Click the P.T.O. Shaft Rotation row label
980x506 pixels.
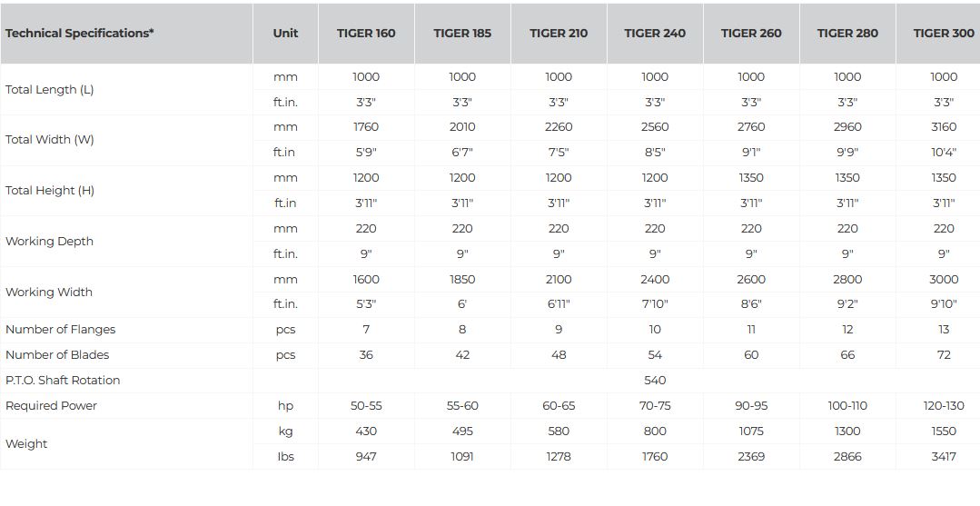[63, 381]
